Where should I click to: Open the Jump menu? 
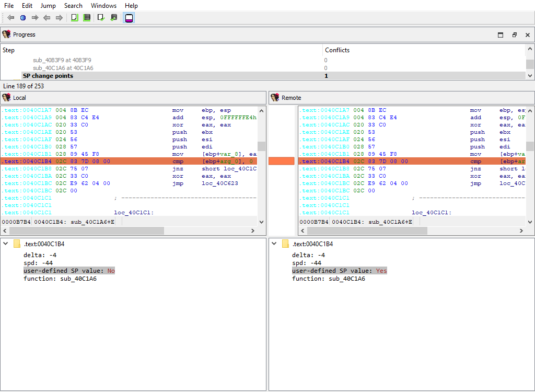[x=48, y=6]
